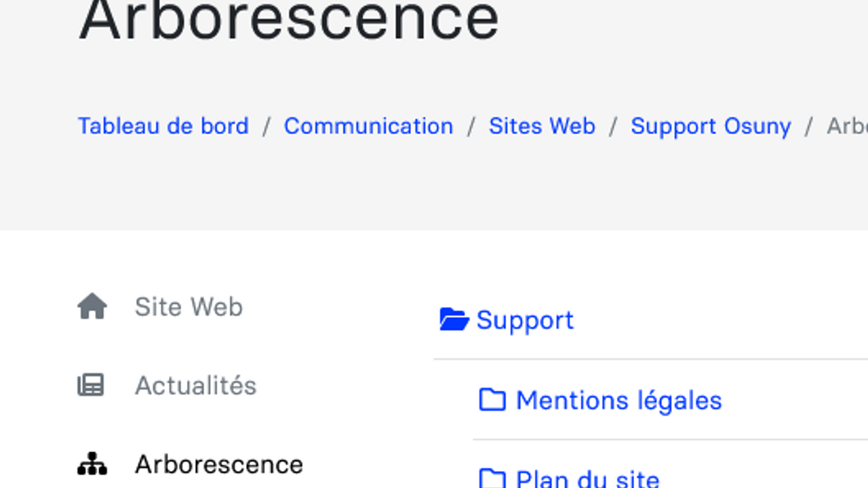Image resolution: width=868 pixels, height=488 pixels.
Task: Click the slash separator after Tableau de bord
Action: pos(267,126)
